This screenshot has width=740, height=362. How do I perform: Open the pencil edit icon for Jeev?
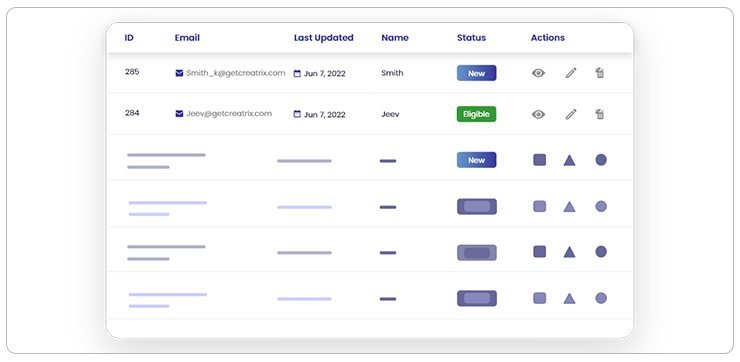tap(571, 114)
